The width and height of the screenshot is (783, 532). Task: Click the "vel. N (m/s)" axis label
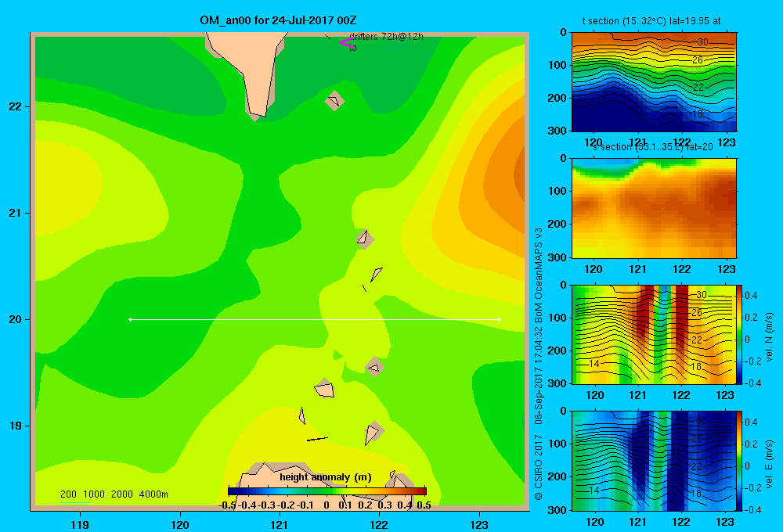769,337
